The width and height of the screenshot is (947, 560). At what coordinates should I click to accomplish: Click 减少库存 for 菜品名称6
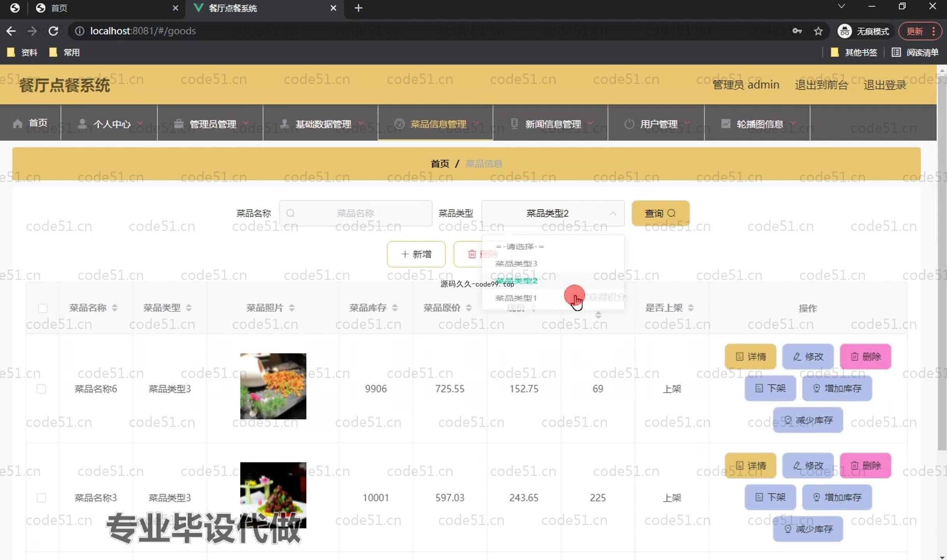click(808, 420)
